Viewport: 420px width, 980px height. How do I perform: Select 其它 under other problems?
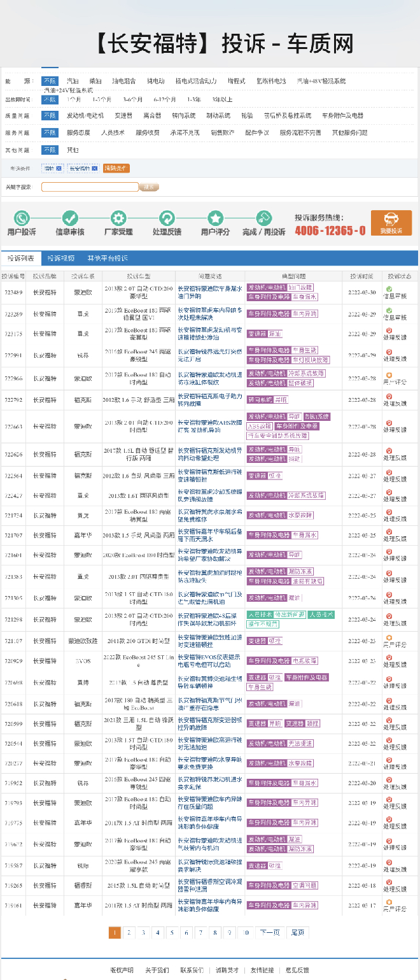coord(73,150)
